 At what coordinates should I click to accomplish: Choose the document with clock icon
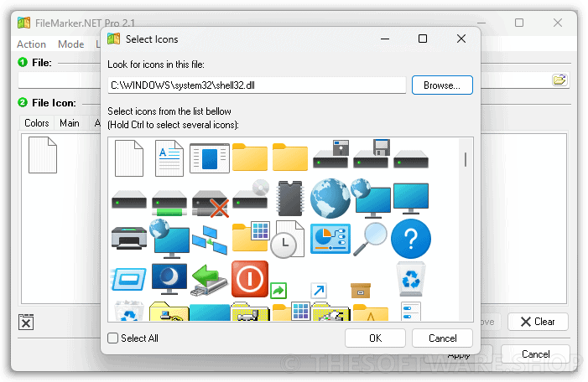pos(287,239)
